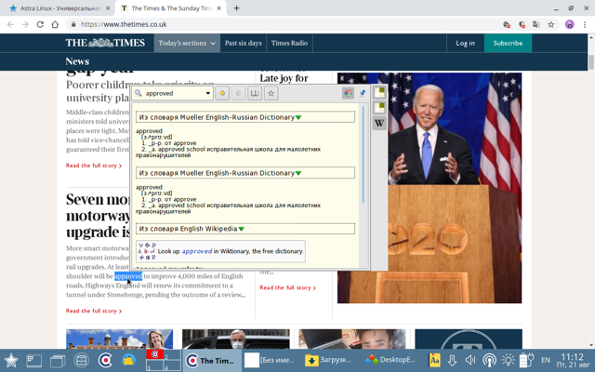
Task: Open Read the full story in middle column
Action: pyautogui.click(x=288, y=288)
